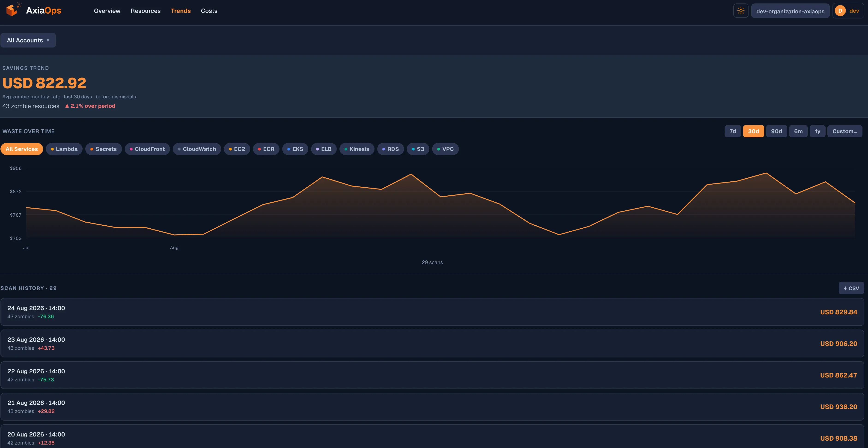This screenshot has width=868, height=448.
Task: Toggle the light theme sun icon
Action: 741,11
